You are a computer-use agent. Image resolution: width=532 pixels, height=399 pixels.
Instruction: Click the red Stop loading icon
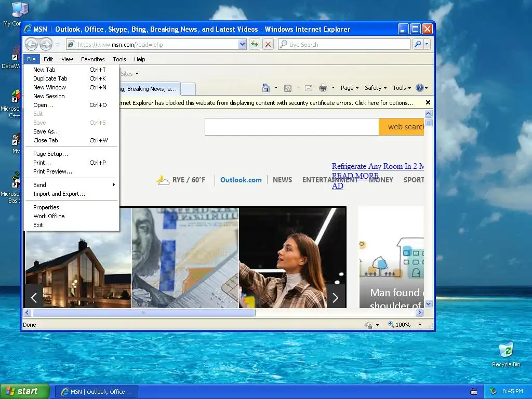(x=268, y=44)
